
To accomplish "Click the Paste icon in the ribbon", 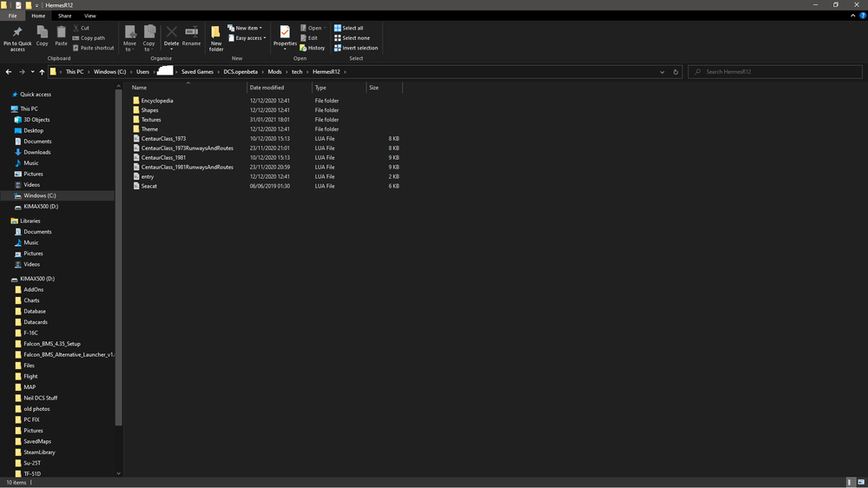I will click(x=61, y=33).
